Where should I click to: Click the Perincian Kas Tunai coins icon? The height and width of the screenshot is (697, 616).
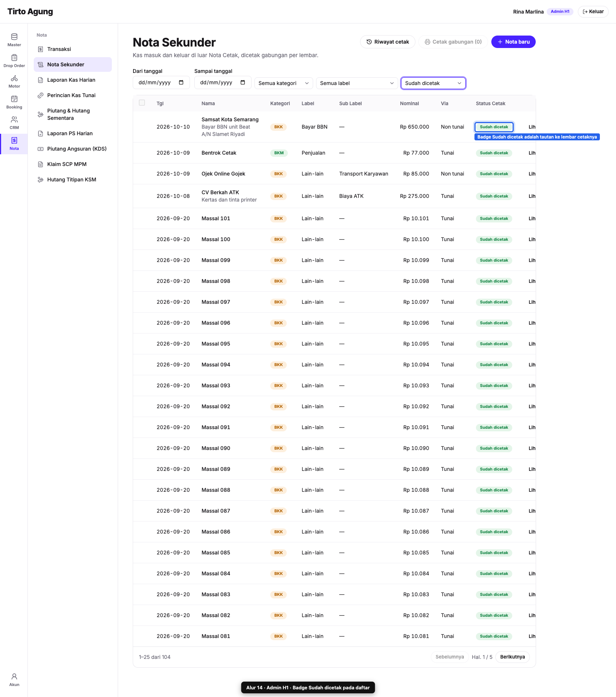[41, 95]
